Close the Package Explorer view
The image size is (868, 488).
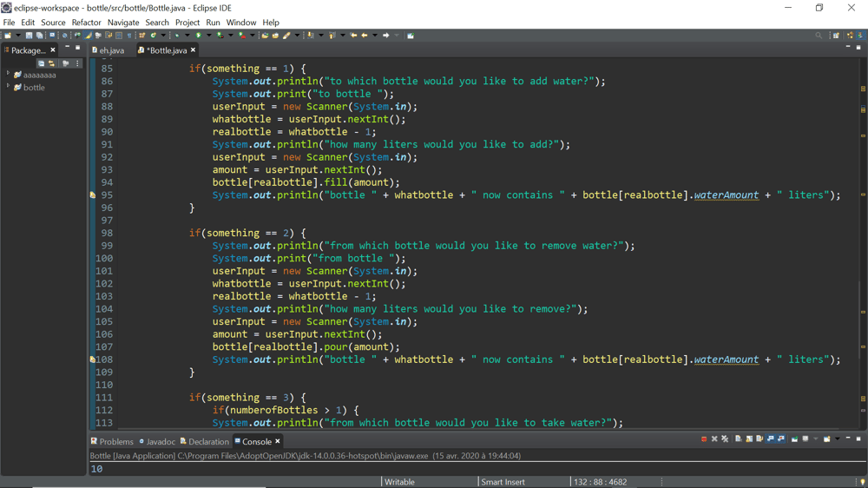tap(53, 49)
